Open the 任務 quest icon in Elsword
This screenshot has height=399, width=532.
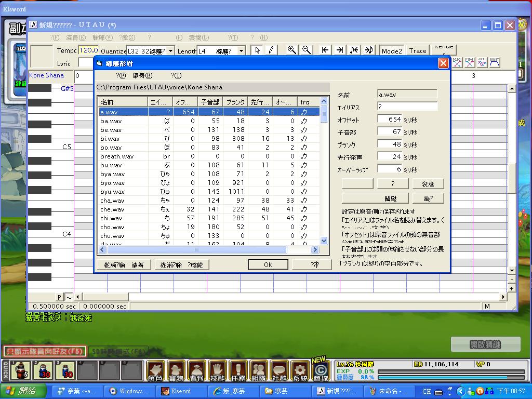coord(238,371)
